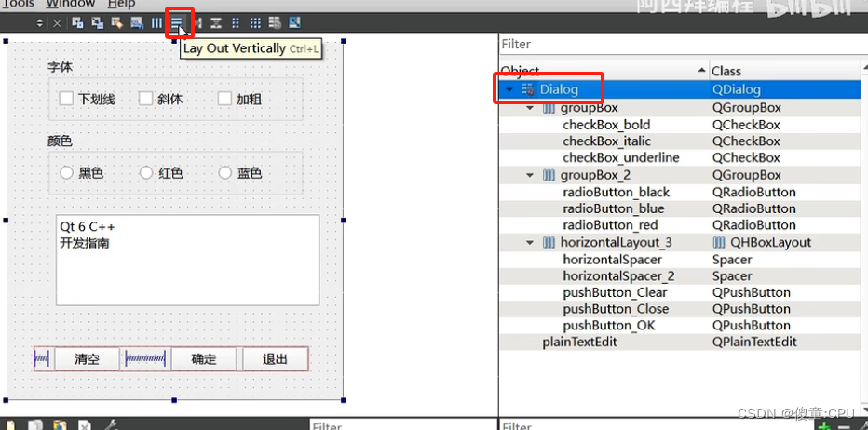Select the 字体 group box title
Viewport: 868px width, 430px height.
(x=60, y=68)
